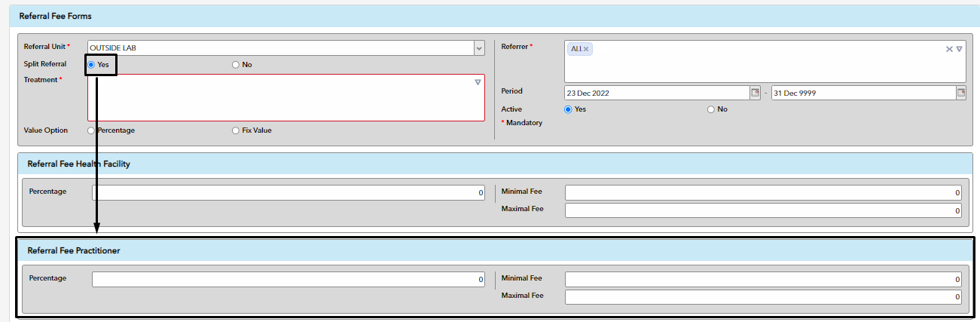This screenshot has height=322, width=980.
Task: Set Active to No
Action: (x=711, y=109)
